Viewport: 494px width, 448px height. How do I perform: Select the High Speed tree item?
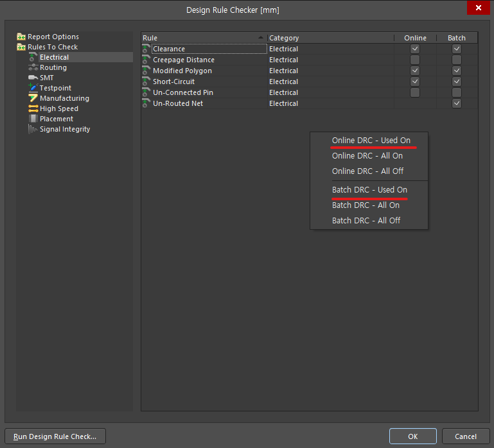tap(59, 108)
